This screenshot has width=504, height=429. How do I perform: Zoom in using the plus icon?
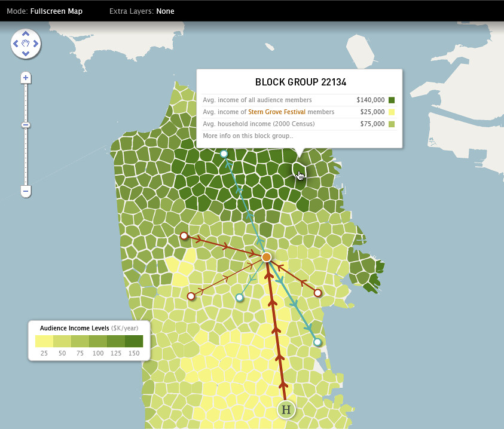pyautogui.click(x=25, y=78)
